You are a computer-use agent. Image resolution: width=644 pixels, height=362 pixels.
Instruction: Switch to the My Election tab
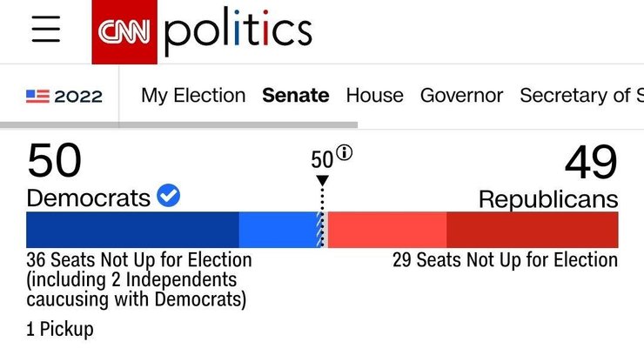tap(193, 96)
